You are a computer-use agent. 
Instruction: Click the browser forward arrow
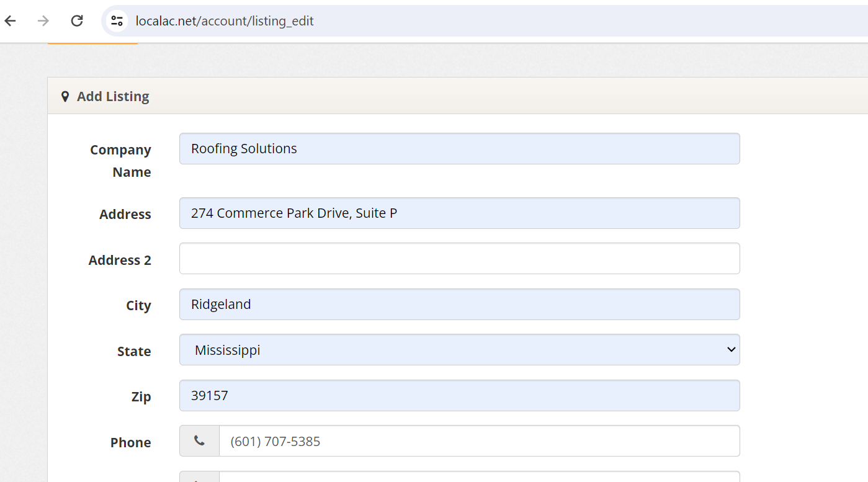(43, 20)
